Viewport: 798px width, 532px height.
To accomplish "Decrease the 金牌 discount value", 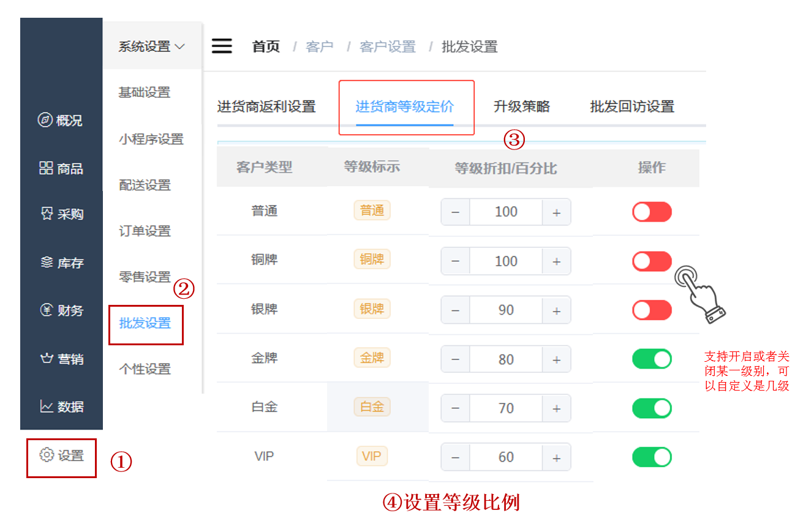I will point(455,359).
